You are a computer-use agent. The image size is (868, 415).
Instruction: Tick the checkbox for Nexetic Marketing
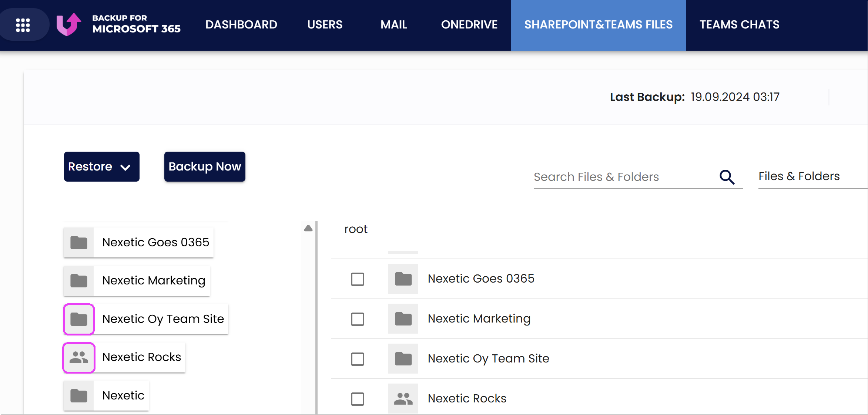coord(358,319)
